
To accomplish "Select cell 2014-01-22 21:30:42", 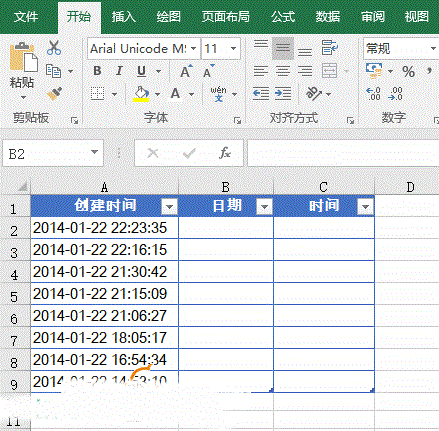I will (105, 272).
